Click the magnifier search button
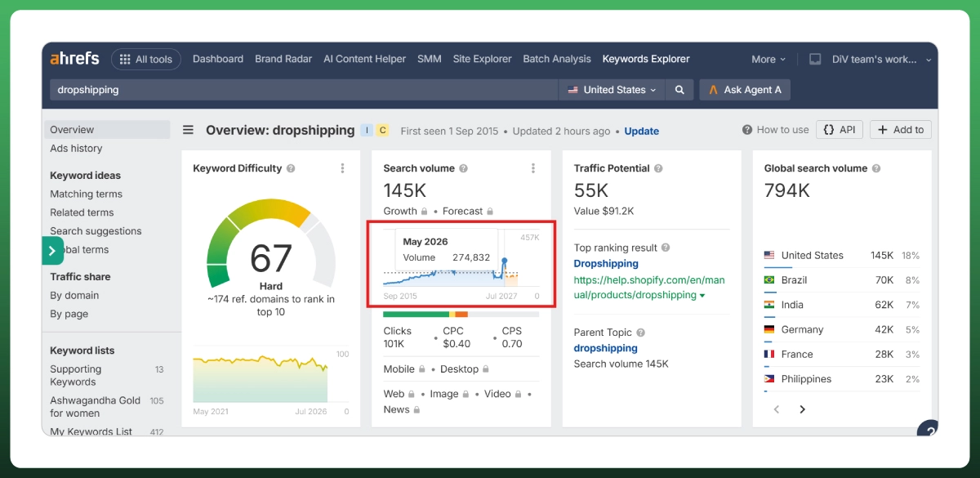 coord(679,90)
